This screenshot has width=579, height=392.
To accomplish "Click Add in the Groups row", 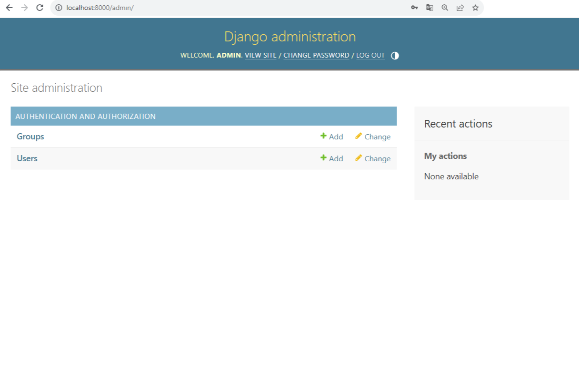I will pyautogui.click(x=332, y=137).
